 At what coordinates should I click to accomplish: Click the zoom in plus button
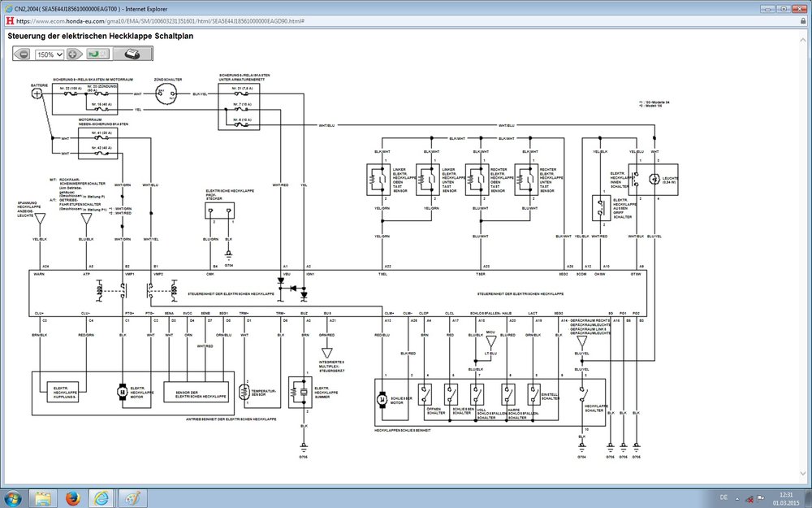tap(74, 54)
